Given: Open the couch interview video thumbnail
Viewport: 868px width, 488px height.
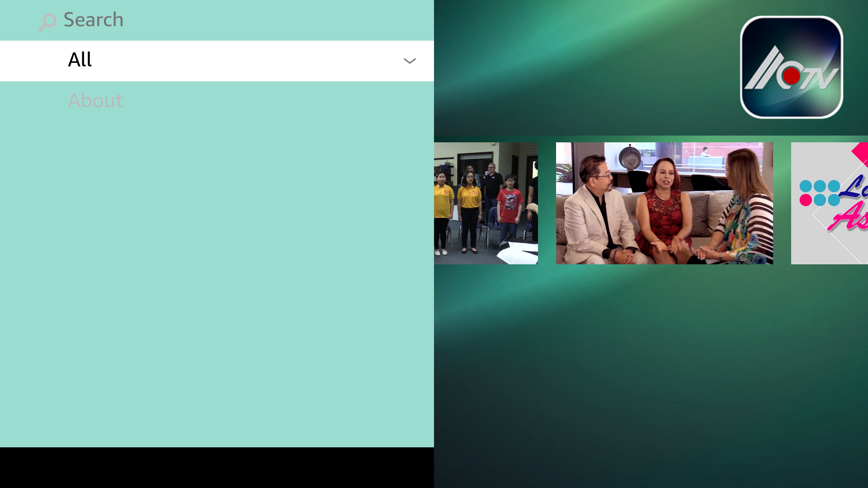Looking at the screenshot, I should point(665,203).
